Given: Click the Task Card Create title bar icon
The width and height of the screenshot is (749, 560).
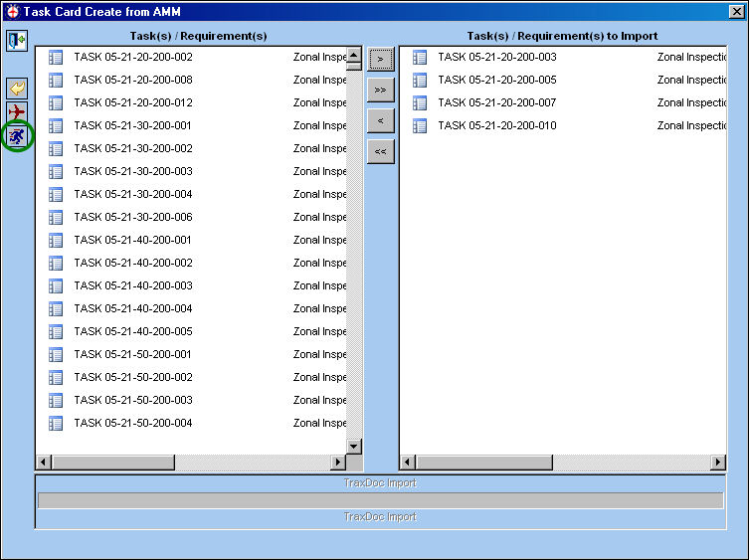Looking at the screenshot, I should tap(13, 12).
